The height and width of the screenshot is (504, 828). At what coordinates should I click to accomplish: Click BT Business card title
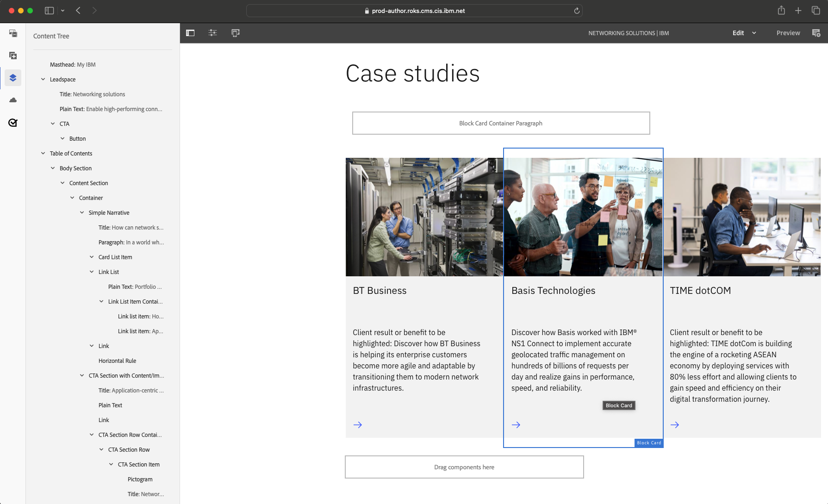tap(380, 291)
